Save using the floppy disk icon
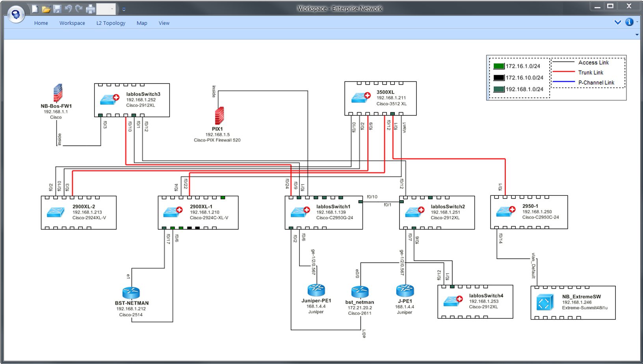The image size is (643, 364). pos(57,9)
